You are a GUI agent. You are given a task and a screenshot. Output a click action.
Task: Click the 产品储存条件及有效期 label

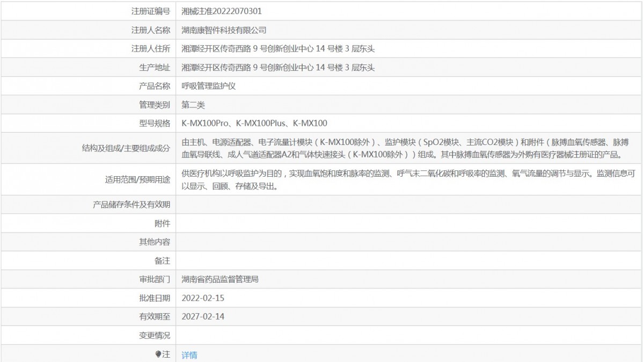[131, 205]
